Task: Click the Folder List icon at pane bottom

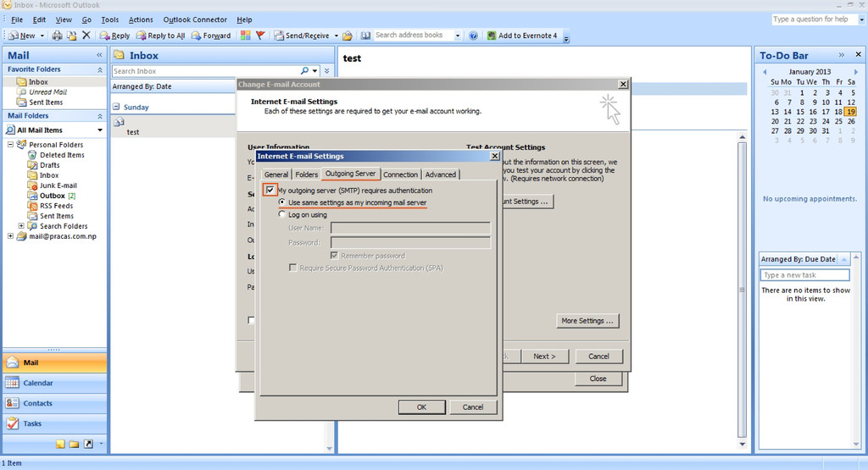Action: tap(74, 444)
